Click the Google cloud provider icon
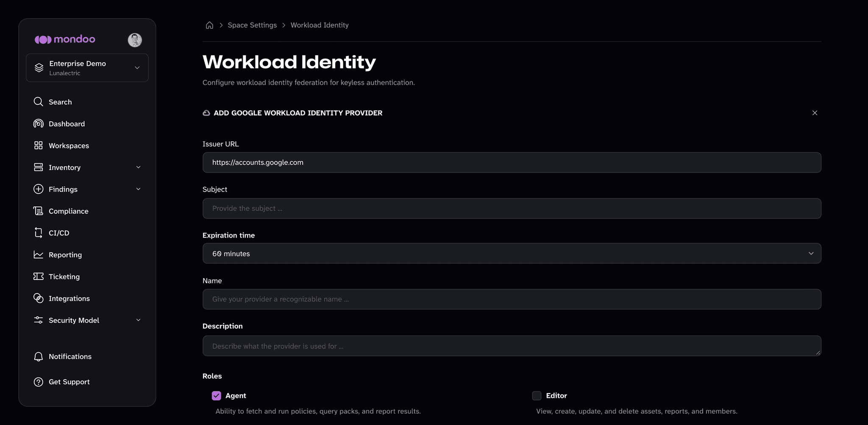Screen dimensions: 868x425 [x=206, y=113]
